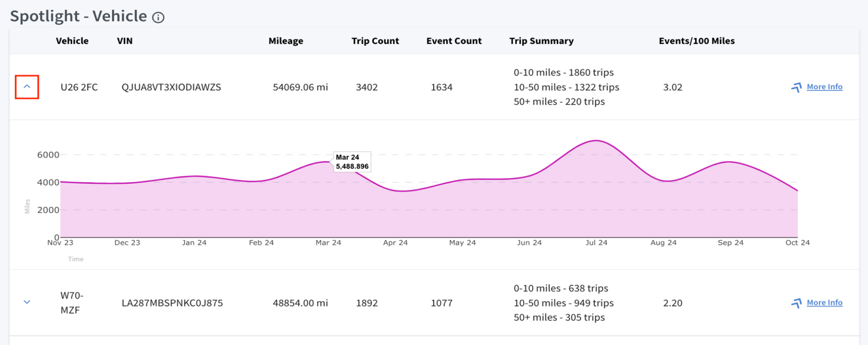Open More Info for vehicle U26 2FC
Image resolution: width=868 pixels, height=345 pixels.
[824, 86]
